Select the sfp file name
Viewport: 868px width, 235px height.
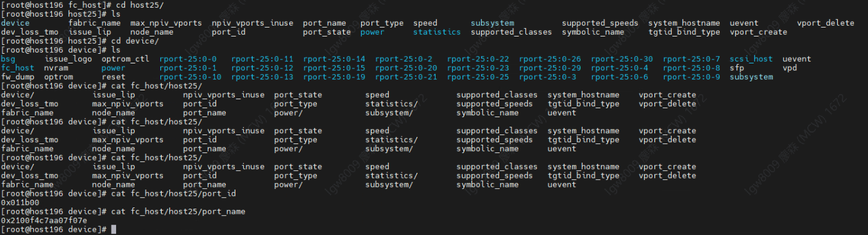[x=737, y=68]
